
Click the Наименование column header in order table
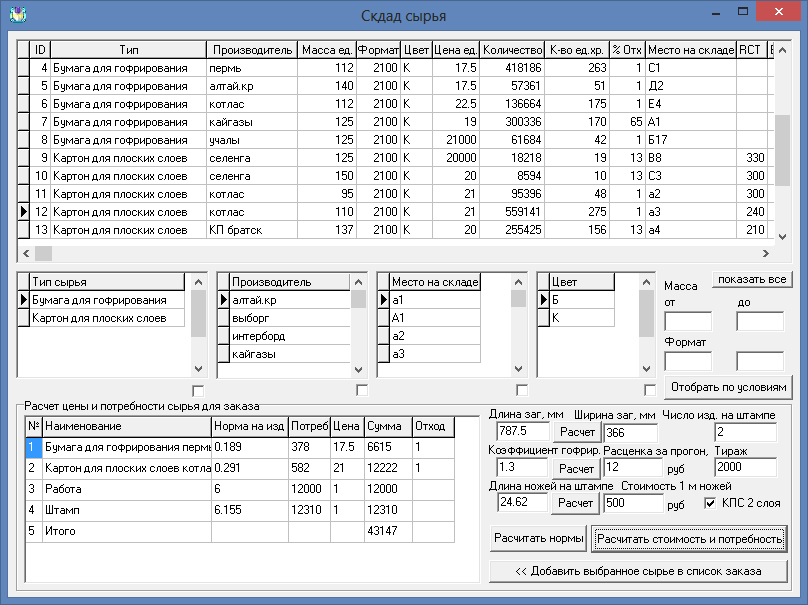tap(127, 426)
